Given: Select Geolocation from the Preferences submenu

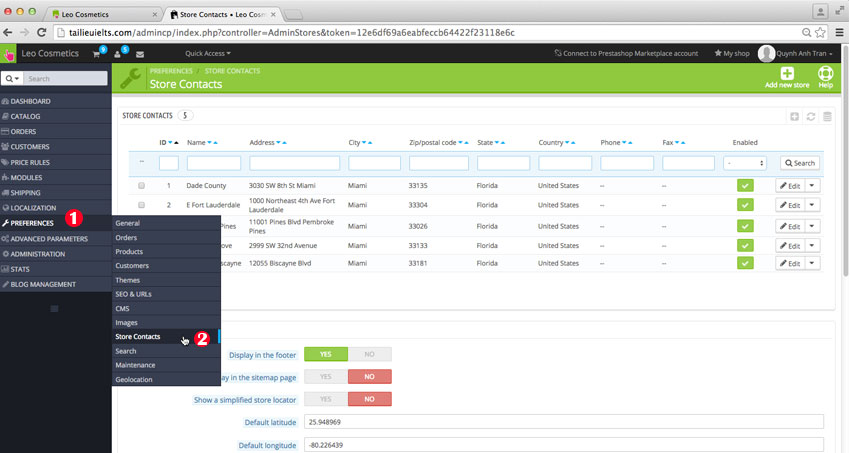Looking at the screenshot, I should point(135,380).
